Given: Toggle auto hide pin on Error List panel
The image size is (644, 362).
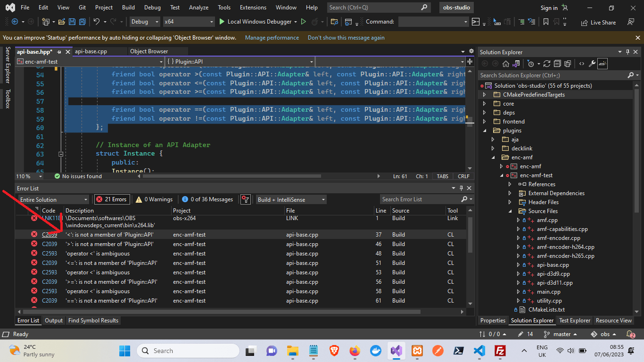Looking at the screenshot, I should (461, 188).
